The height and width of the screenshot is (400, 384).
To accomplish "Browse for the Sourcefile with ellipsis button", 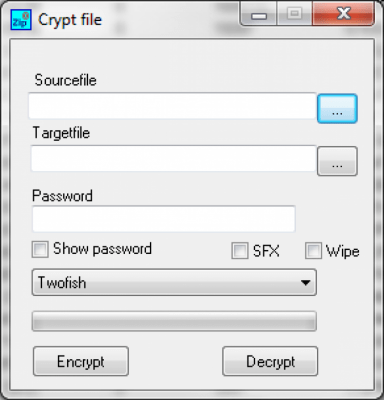I will tap(337, 109).
